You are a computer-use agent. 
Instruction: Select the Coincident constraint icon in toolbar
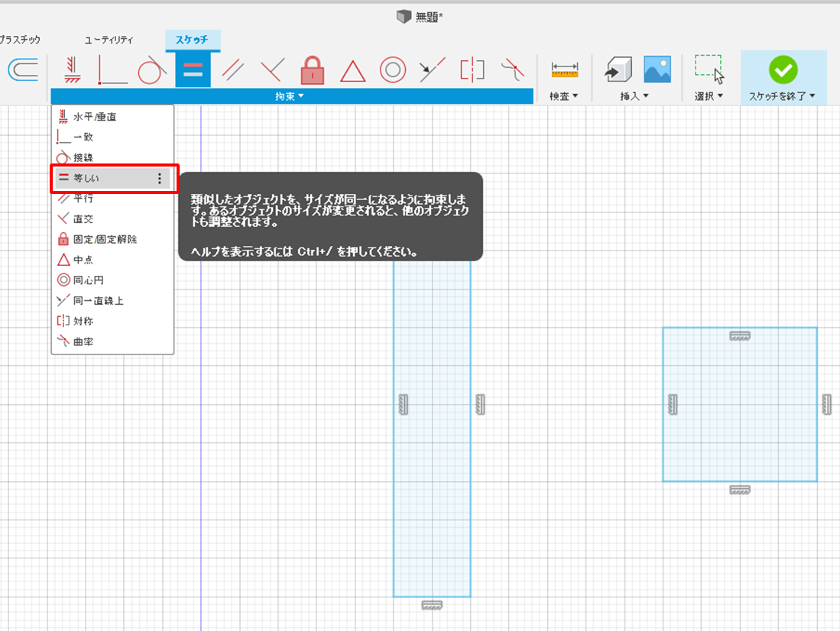click(113, 70)
